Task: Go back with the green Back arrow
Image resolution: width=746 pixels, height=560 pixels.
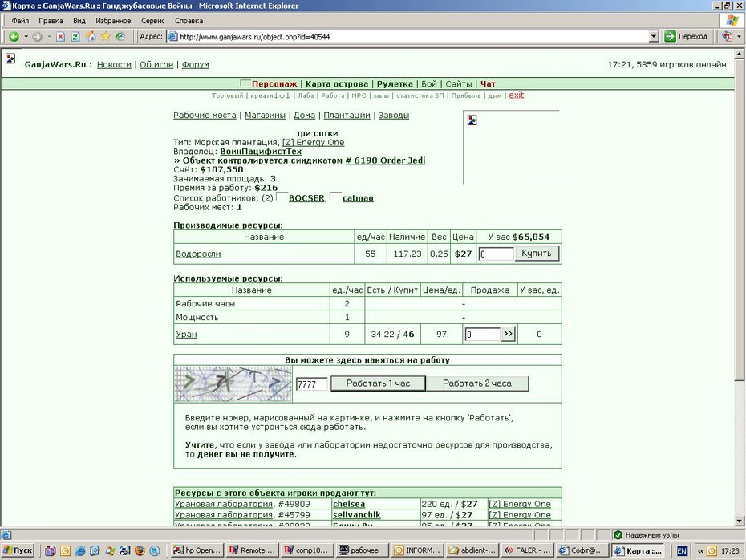Action: click(x=14, y=37)
